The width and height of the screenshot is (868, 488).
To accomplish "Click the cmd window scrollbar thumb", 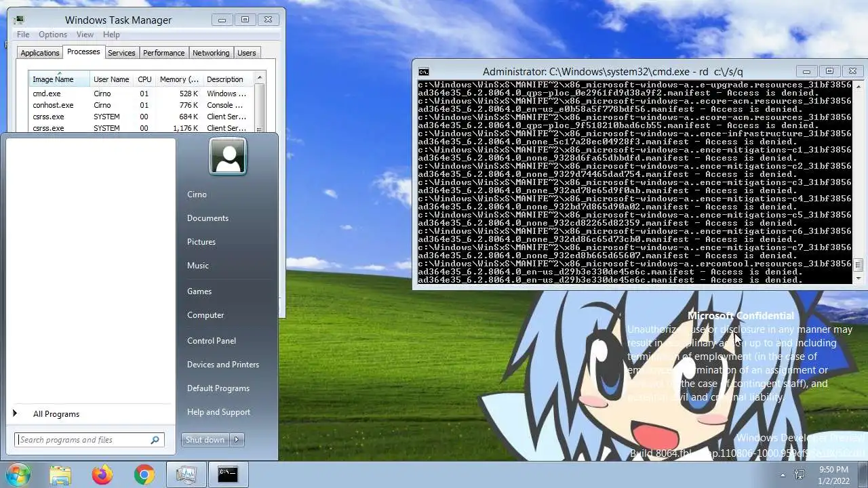I will point(858,265).
